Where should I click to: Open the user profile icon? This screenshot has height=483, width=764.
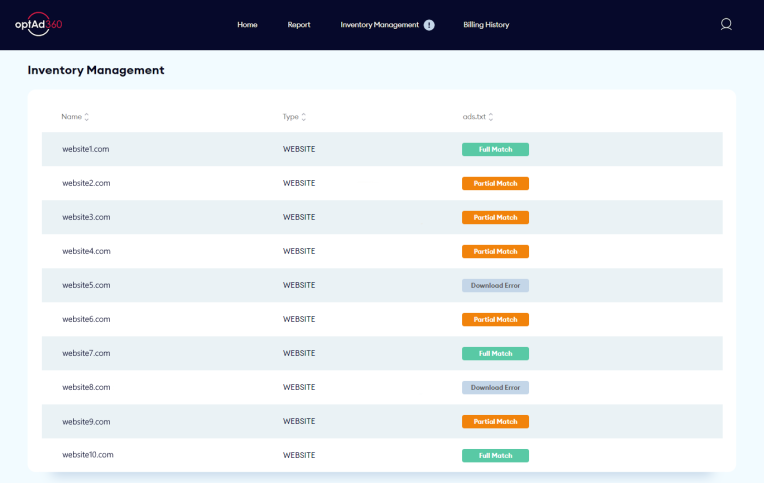click(726, 25)
